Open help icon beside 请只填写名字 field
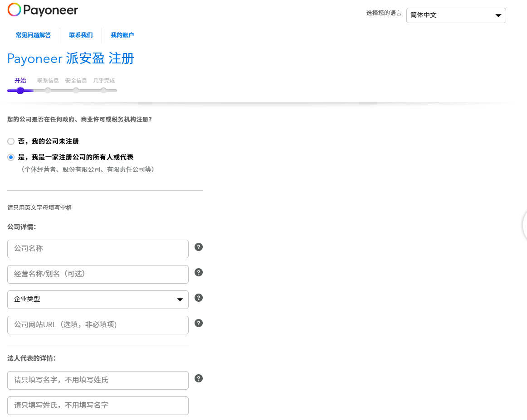 pyautogui.click(x=199, y=379)
